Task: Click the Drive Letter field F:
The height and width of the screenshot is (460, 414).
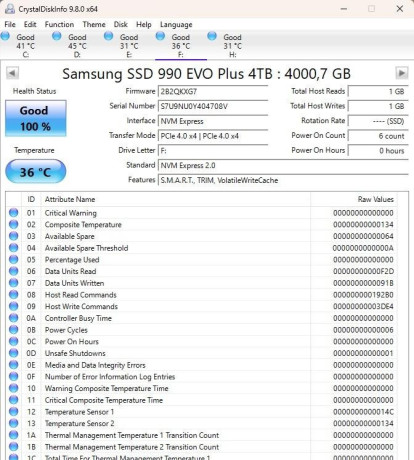Action: click(x=213, y=150)
